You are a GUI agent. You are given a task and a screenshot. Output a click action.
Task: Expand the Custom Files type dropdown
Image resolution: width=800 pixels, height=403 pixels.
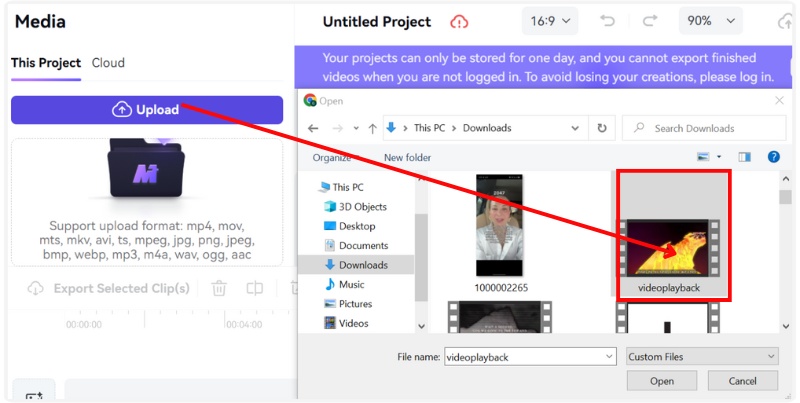[701, 356]
